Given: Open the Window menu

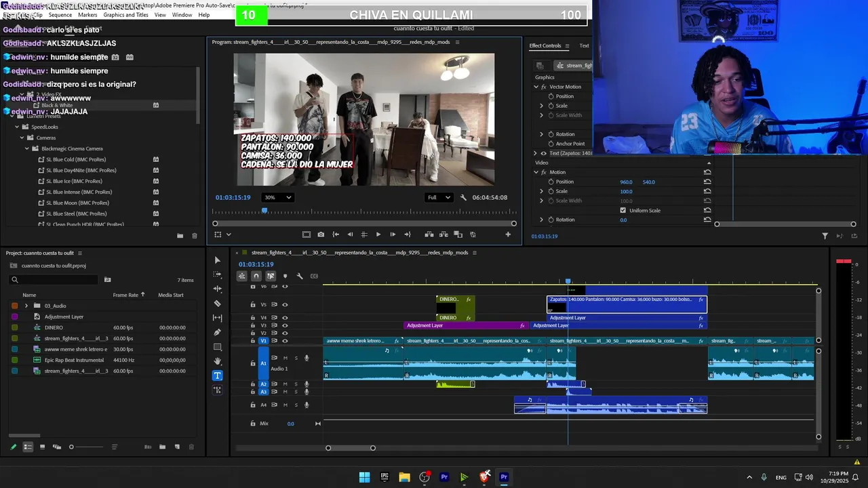Looking at the screenshot, I should 182,15.
